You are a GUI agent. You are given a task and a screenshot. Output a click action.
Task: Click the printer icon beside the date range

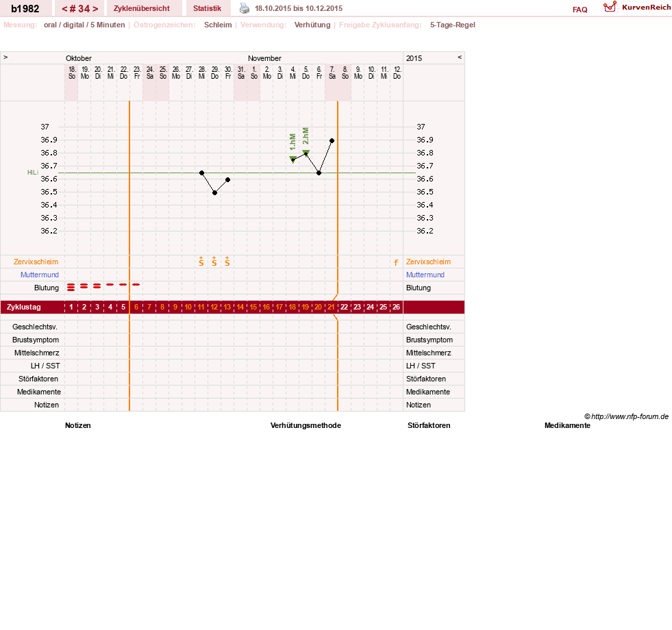[245, 8]
